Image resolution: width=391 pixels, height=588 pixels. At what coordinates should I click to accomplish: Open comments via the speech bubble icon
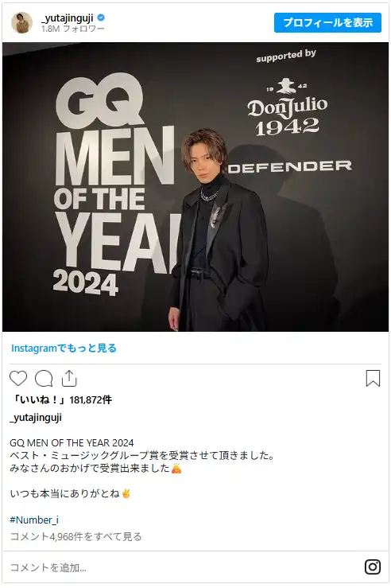[x=44, y=379]
